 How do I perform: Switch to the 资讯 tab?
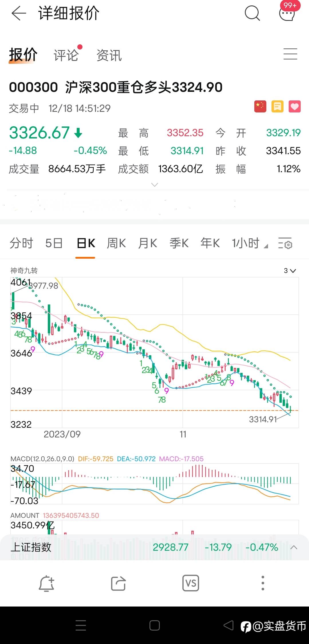point(109,55)
